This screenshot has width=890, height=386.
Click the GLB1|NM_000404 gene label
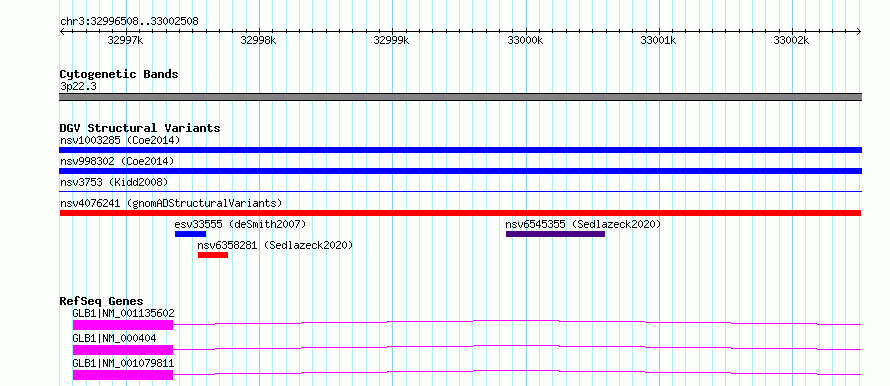click(114, 338)
